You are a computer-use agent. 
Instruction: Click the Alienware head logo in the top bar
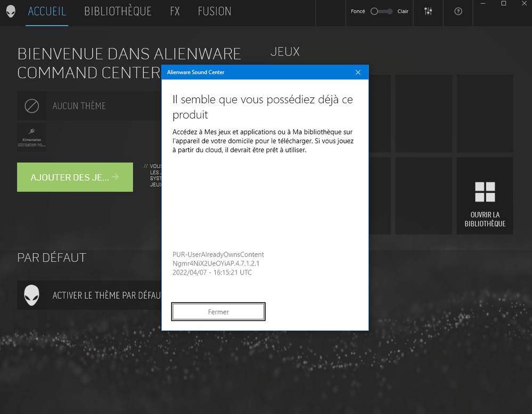pyautogui.click(x=11, y=11)
